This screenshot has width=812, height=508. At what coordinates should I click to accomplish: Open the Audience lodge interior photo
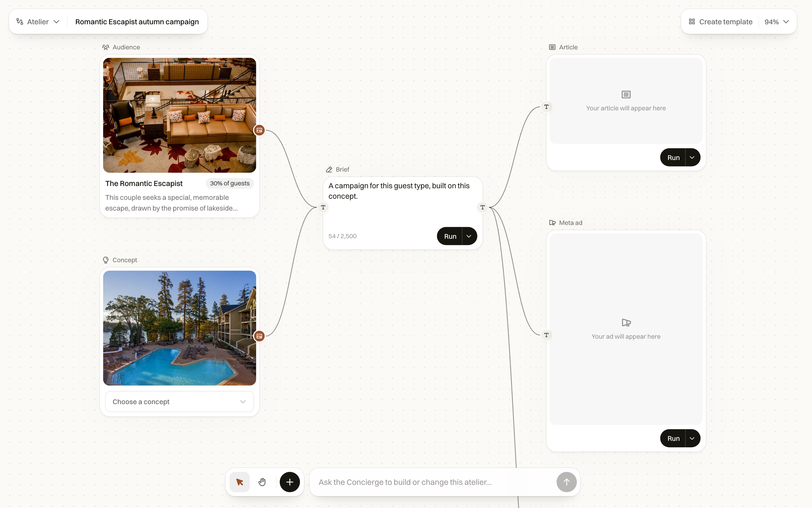(x=180, y=115)
